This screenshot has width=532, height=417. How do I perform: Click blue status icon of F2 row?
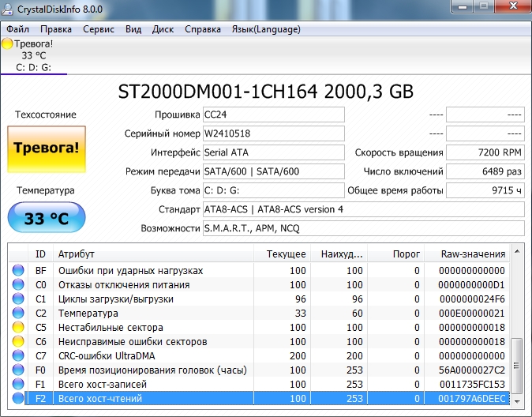(x=18, y=398)
